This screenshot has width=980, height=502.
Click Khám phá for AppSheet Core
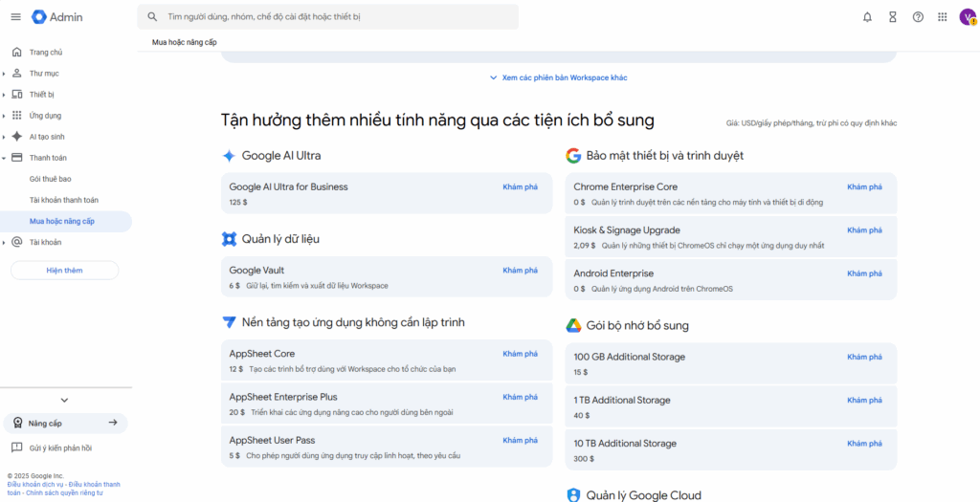point(520,354)
